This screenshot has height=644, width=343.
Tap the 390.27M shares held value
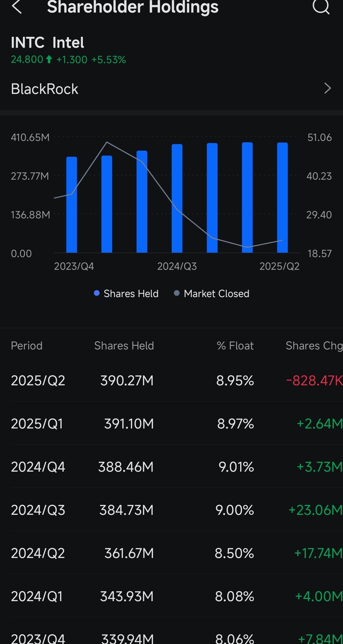point(127,381)
